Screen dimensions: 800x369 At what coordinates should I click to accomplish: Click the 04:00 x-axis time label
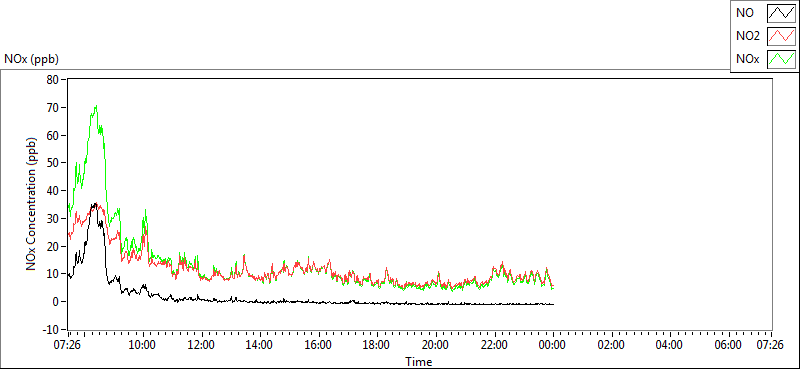pos(670,345)
